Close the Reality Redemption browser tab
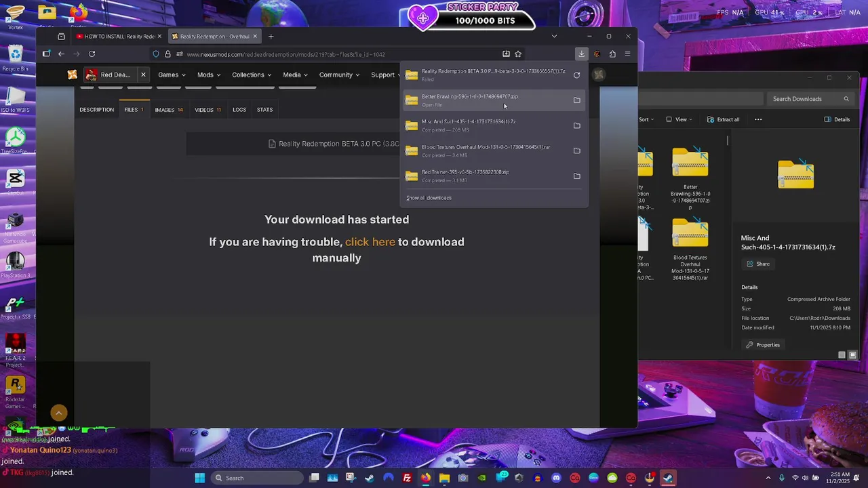 [x=255, y=37]
